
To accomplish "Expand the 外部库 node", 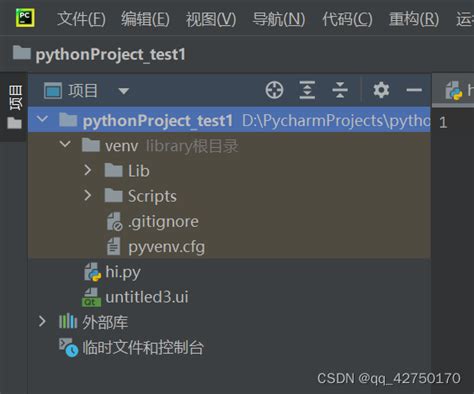I will 42,322.
